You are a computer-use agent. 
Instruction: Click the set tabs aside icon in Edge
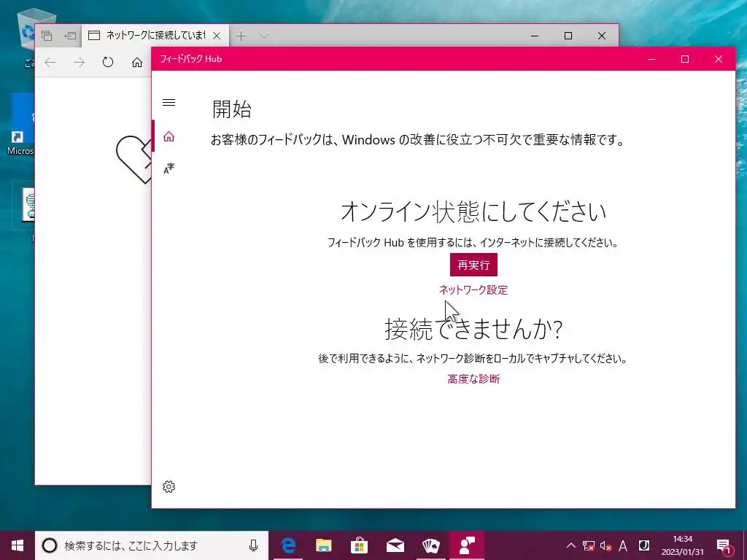[70, 36]
